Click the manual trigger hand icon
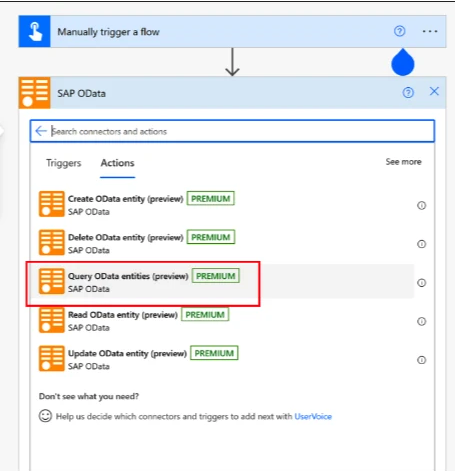This screenshot has height=471, width=455. tap(34, 31)
